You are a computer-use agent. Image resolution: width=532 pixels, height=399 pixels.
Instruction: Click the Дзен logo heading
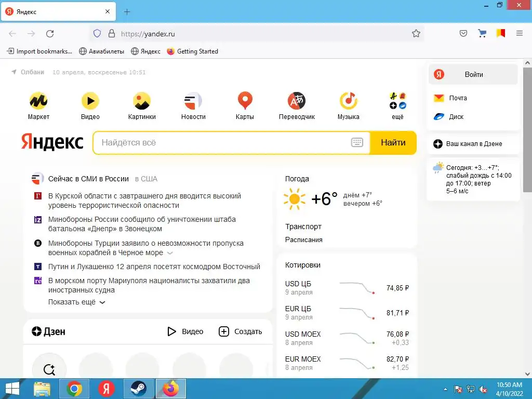(x=48, y=331)
